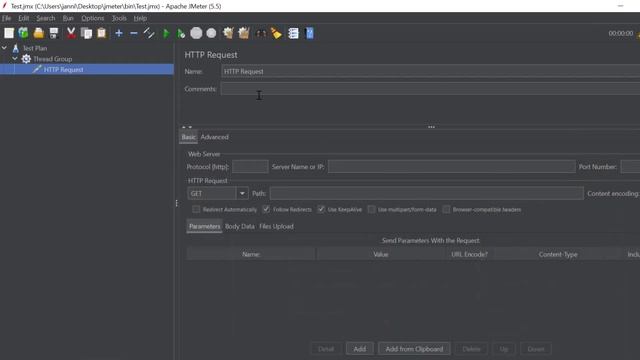
Task: Expand all nodes with plus icon
Action: pos(119,33)
